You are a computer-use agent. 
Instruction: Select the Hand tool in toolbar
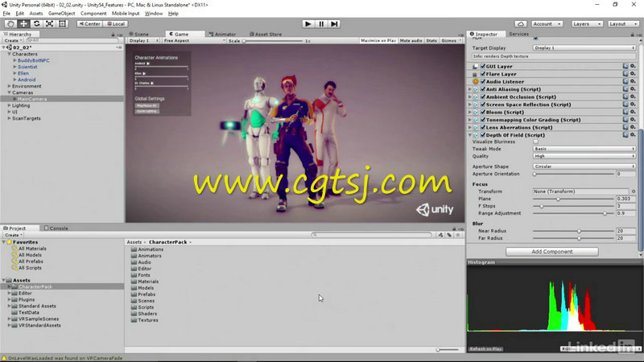pos(10,24)
